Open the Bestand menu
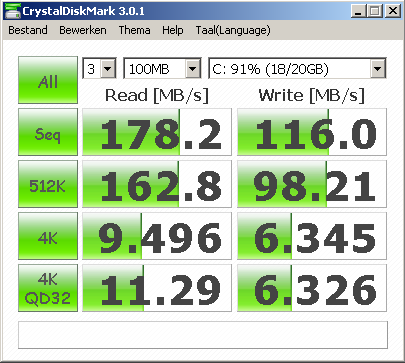This screenshot has width=405, height=363. point(28,30)
